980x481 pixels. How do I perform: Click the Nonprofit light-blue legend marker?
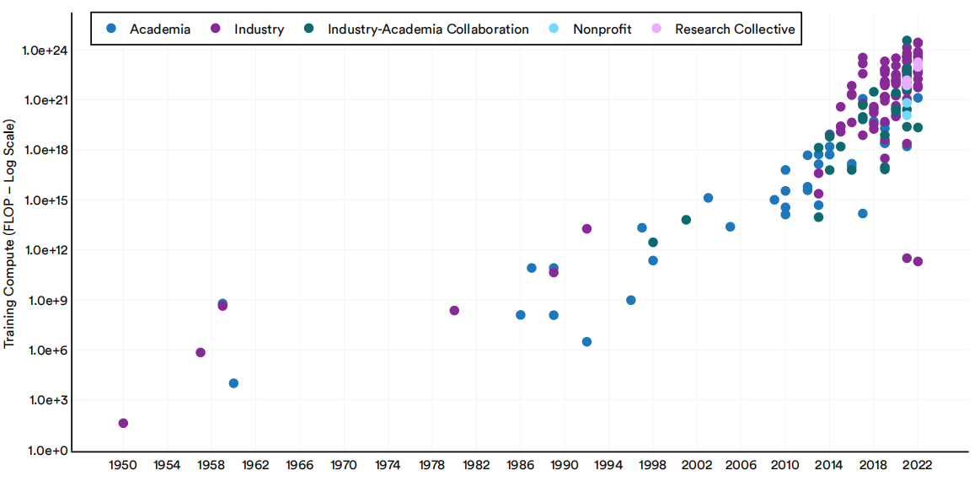pos(555,29)
